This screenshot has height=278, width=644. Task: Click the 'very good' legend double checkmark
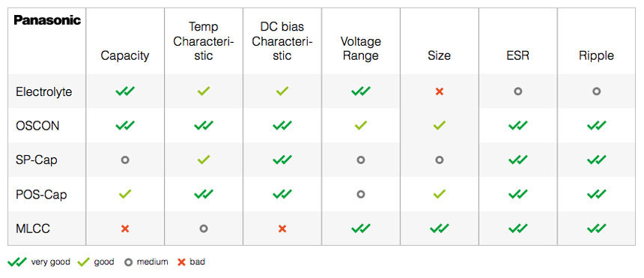[x=17, y=262]
